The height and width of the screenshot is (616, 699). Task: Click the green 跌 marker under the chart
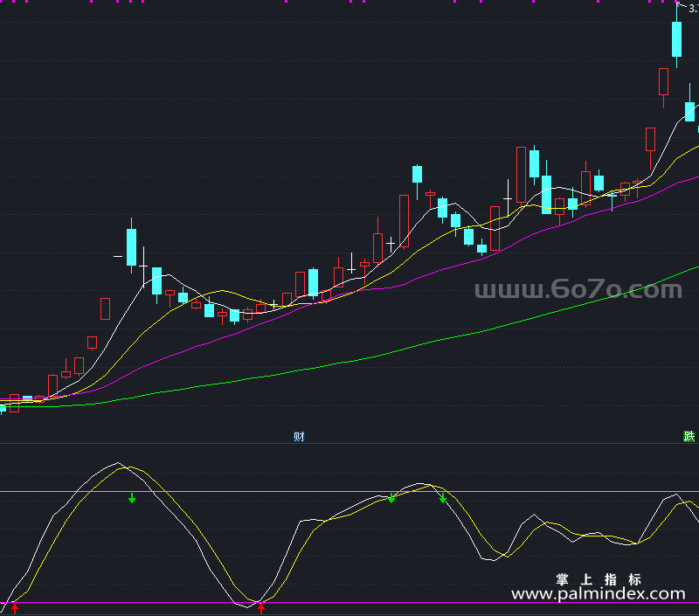click(689, 436)
